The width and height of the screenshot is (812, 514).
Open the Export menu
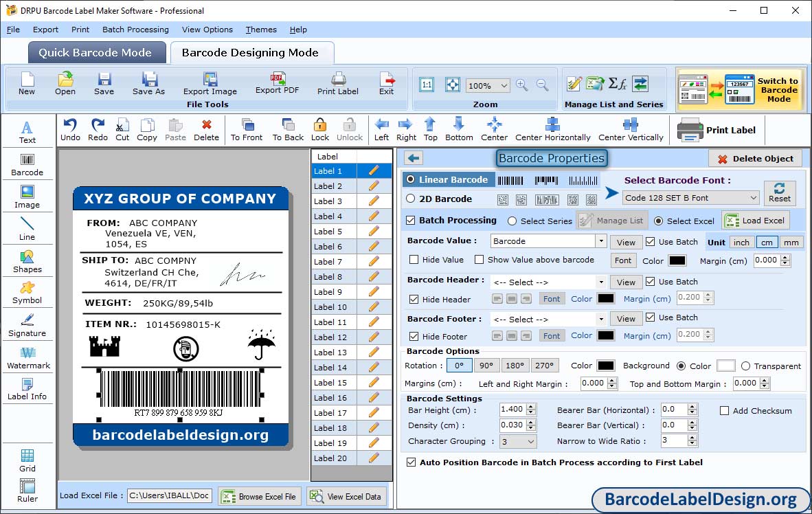(x=45, y=30)
